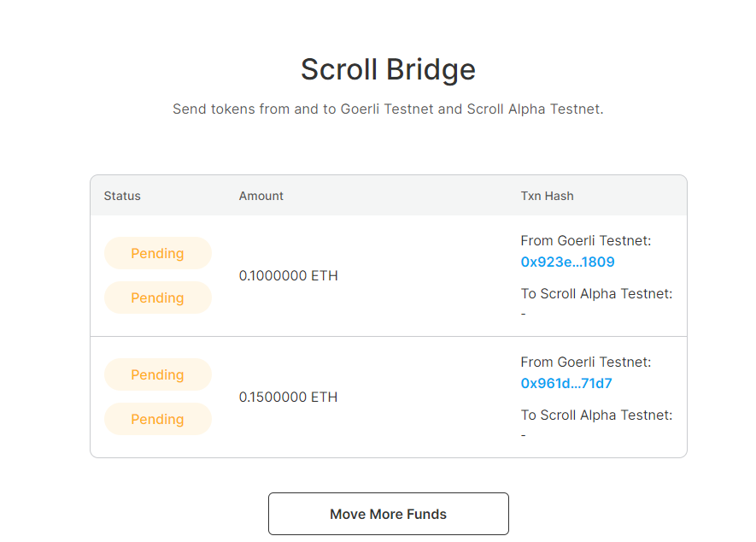
Task: Click first Pending badge of 0.15 ETH row
Action: 158,374
